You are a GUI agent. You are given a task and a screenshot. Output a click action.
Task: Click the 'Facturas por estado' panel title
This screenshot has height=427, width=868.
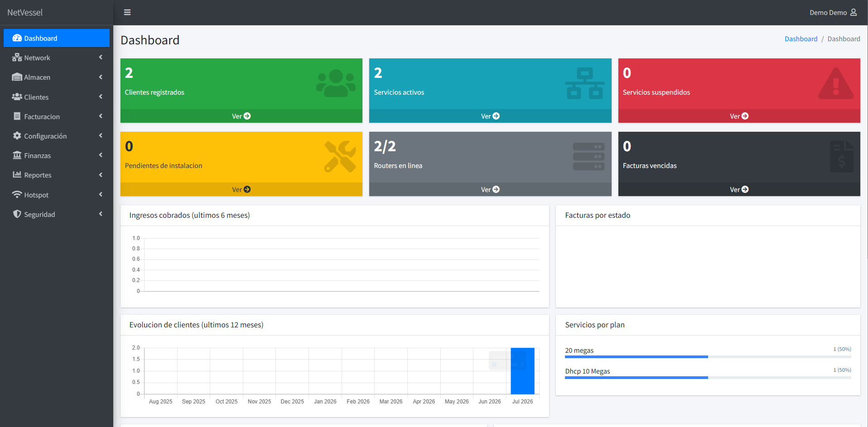click(598, 215)
